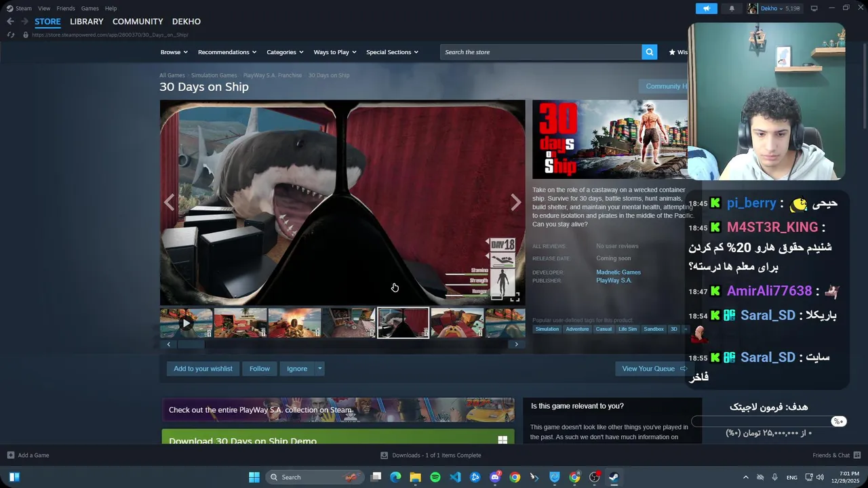This screenshot has height=488, width=868.
Task: Open the Ignore options dropdown arrow
Action: pyautogui.click(x=319, y=369)
